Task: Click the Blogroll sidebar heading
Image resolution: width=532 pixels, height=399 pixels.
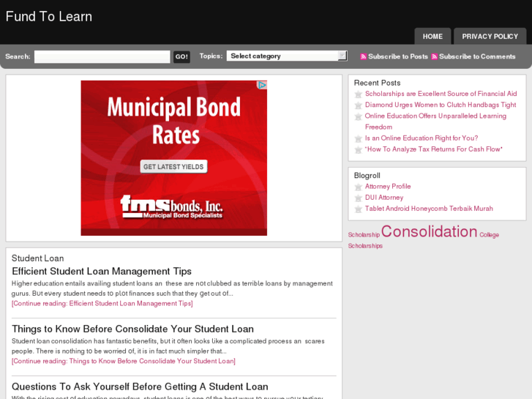Action: (367, 176)
